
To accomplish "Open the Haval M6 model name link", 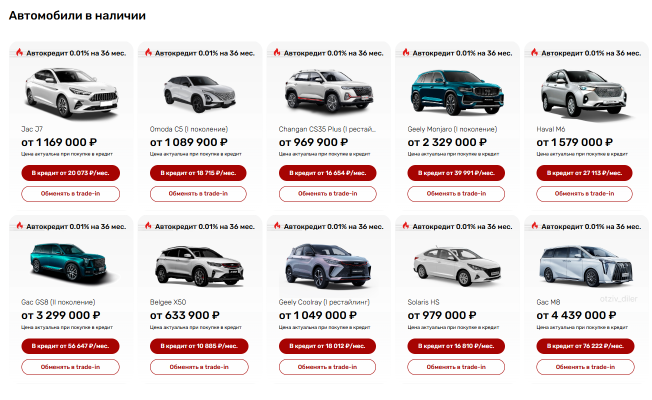I will click(551, 129).
